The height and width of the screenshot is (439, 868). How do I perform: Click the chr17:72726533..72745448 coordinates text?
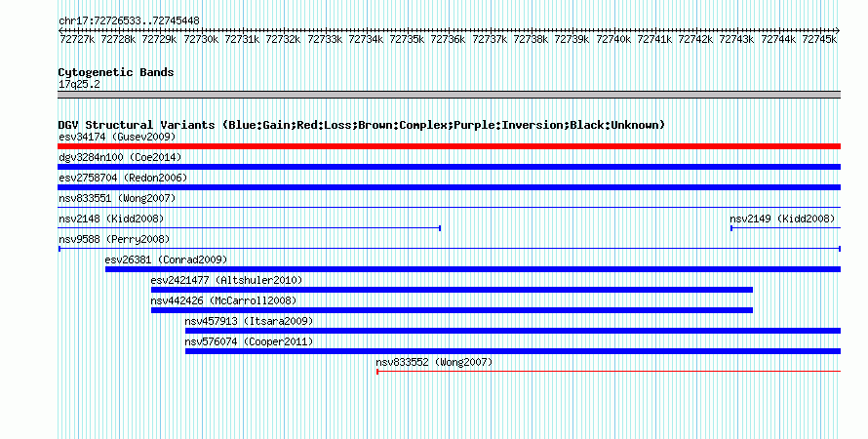[129, 20]
